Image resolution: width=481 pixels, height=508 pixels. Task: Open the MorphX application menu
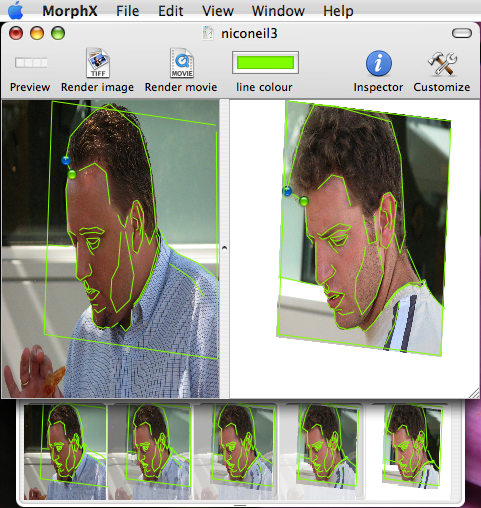(x=70, y=11)
